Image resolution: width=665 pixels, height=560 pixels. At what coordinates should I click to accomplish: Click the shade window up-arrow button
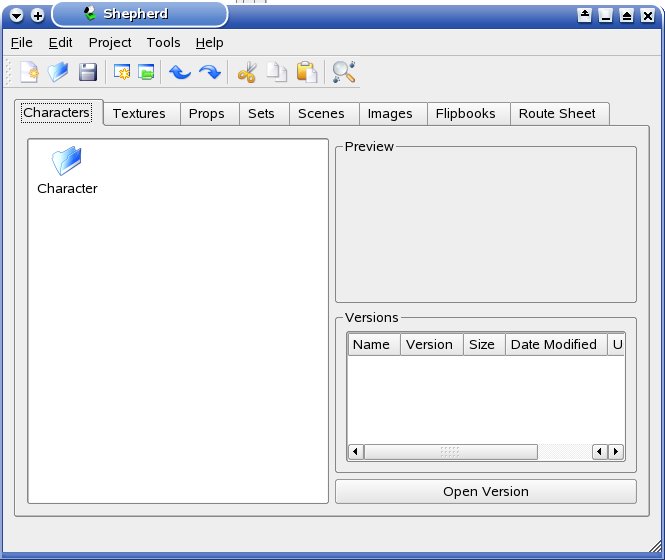pyautogui.click(x=584, y=16)
